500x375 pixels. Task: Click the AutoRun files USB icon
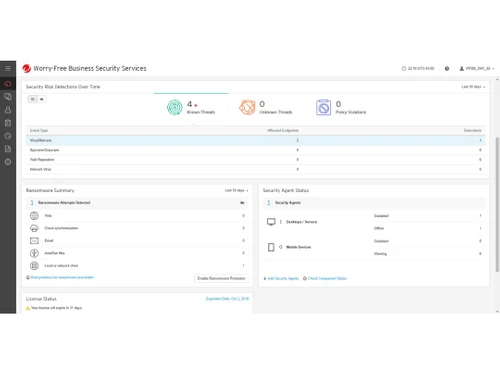(34, 253)
